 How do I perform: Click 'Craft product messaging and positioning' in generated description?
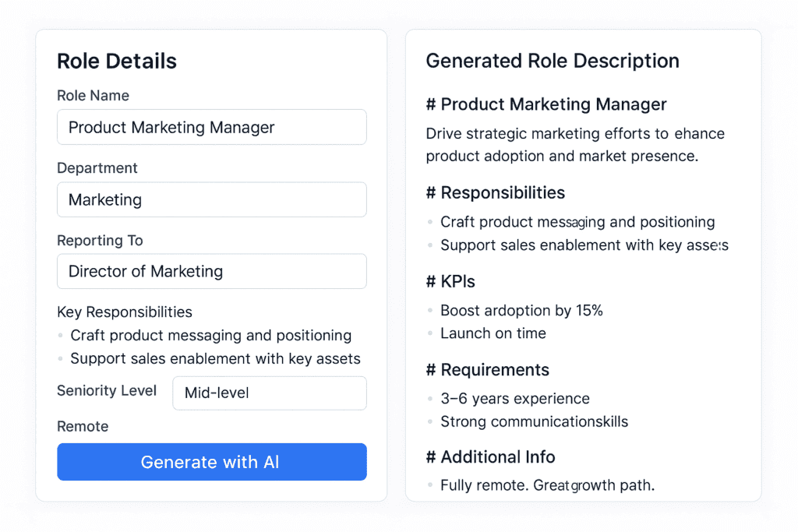click(x=577, y=222)
